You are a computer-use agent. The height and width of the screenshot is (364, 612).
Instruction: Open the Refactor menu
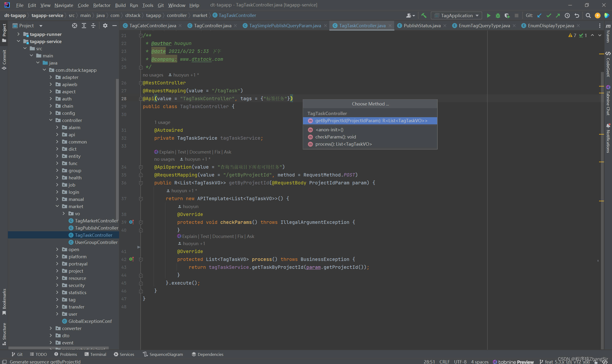coord(102,5)
